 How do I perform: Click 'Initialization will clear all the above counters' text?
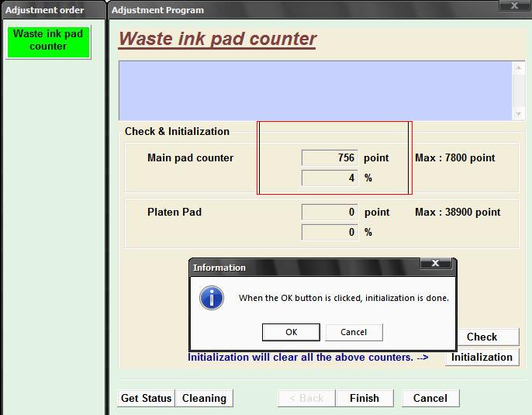(x=300, y=358)
